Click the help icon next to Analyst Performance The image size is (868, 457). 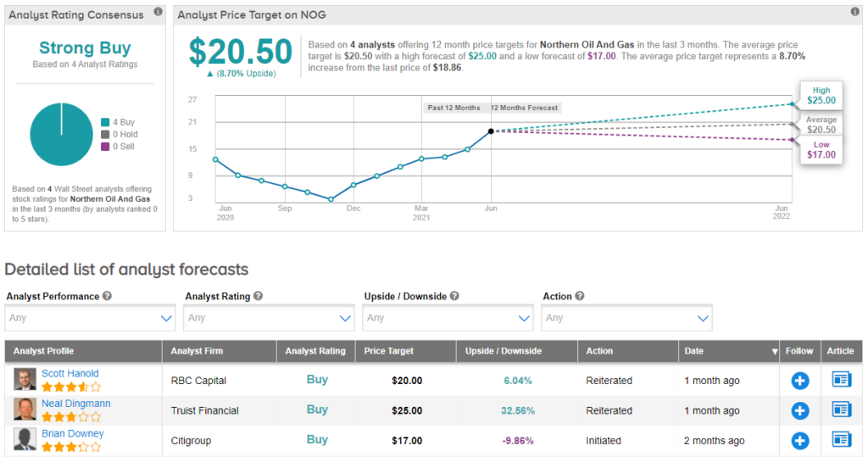click(107, 297)
